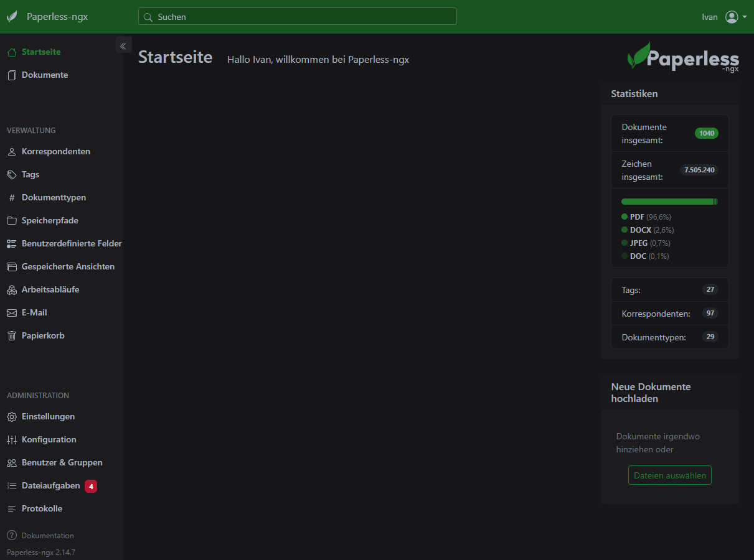Image resolution: width=754 pixels, height=560 pixels.
Task: Open the Dokumentation link
Action: (45, 535)
